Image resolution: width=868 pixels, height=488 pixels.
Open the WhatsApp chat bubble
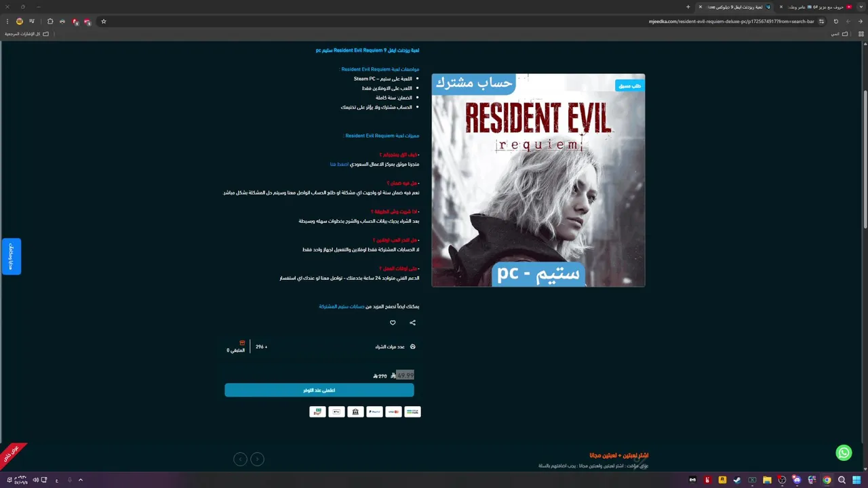point(844,453)
